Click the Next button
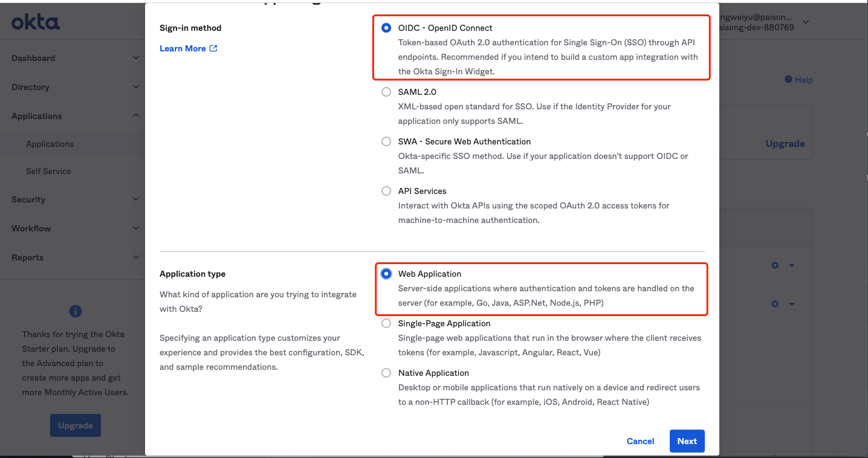868x458 pixels. coord(687,441)
